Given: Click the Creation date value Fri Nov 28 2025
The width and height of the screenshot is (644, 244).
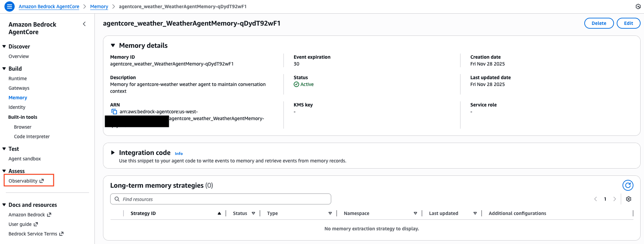Looking at the screenshot, I should (x=487, y=64).
